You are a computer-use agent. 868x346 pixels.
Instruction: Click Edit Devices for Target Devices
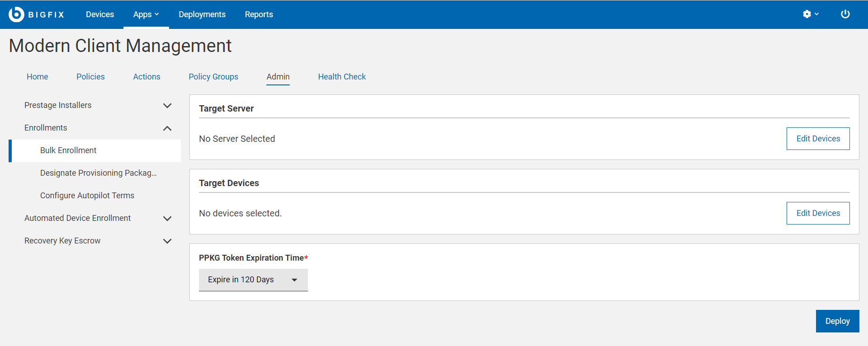(x=818, y=213)
